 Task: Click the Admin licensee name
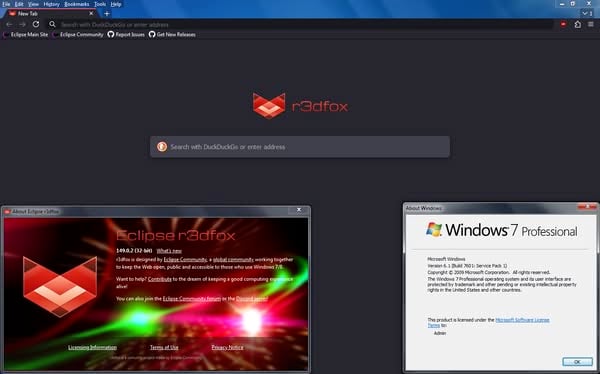[x=440, y=333]
